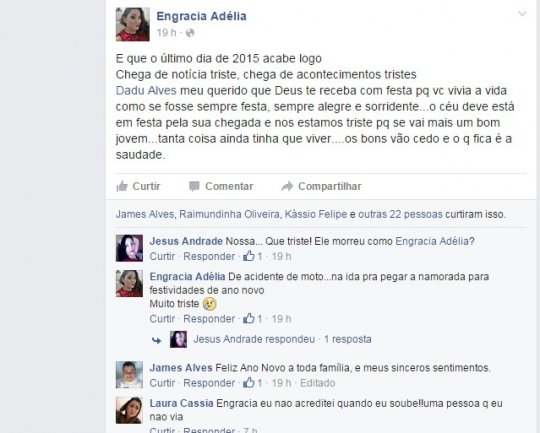Expand the '1 resposta' reply thread
540x433 pixels.
[347, 339]
